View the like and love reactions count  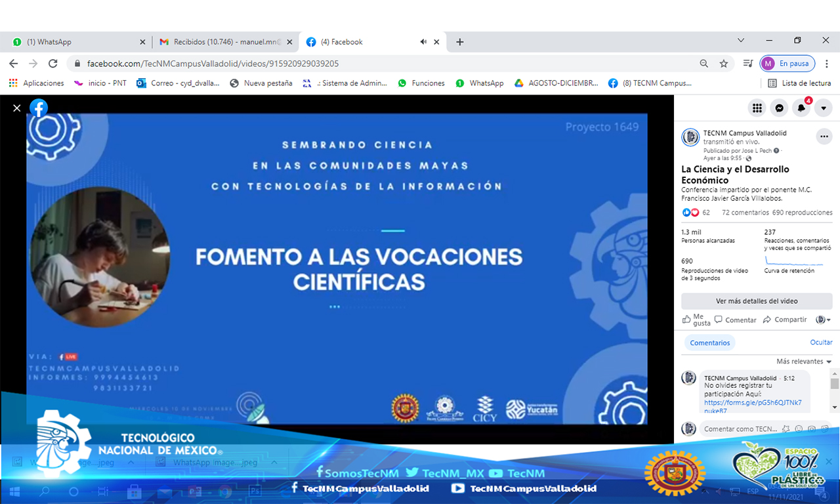pyautogui.click(x=696, y=213)
